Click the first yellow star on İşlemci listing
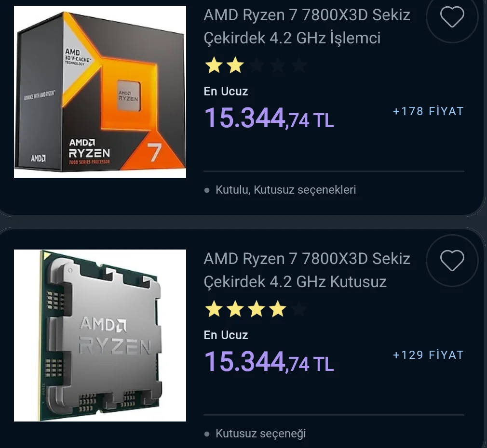This screenshot has width=487, height=448. pyautogui.click(x=214, y=66)
